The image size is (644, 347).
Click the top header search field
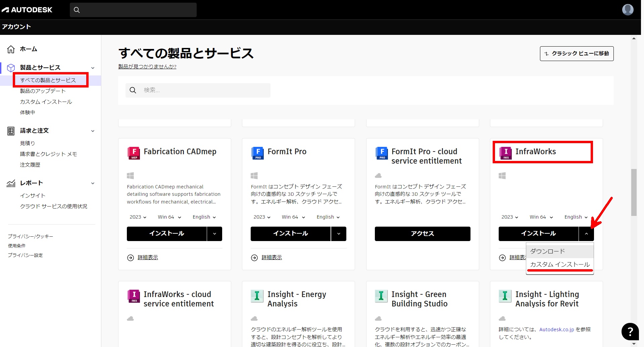pos(133,10)
